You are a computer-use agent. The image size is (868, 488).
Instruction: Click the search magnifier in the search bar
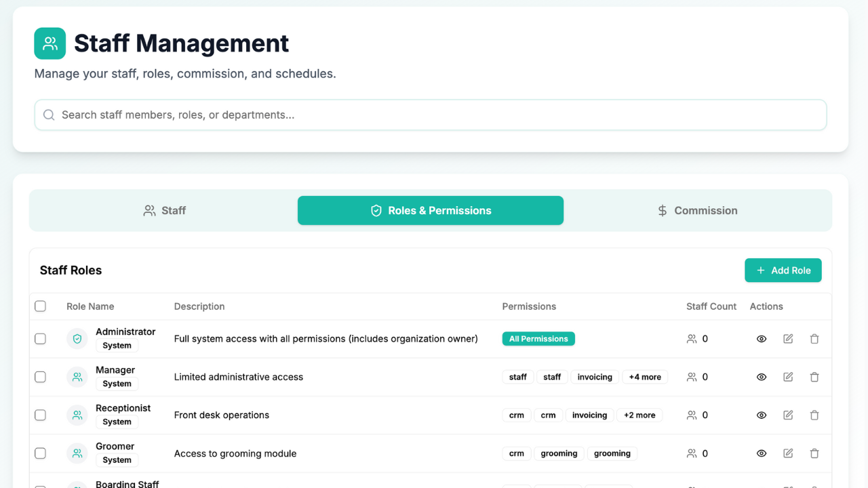pos(48,115)
